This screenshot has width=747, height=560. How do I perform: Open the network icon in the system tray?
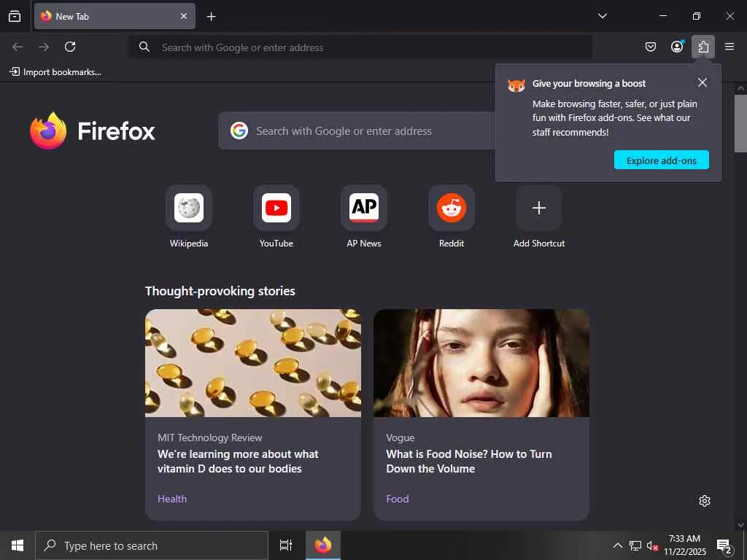click(x=635, y=545)
